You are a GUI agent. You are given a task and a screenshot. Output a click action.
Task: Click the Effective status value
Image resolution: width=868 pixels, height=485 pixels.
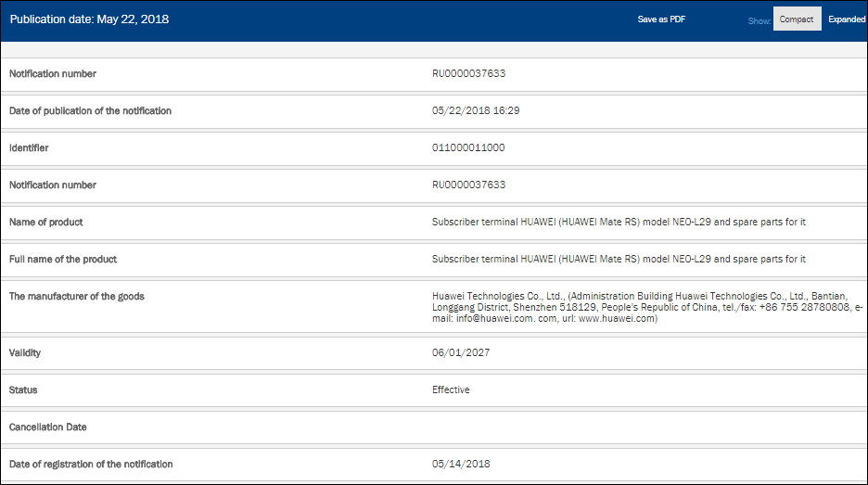point(451,389)
